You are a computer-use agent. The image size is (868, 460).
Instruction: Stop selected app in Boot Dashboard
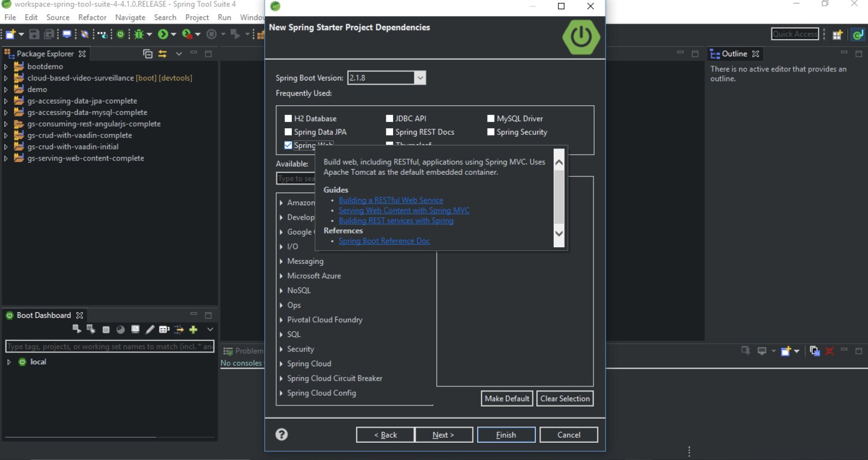[106, 329]
